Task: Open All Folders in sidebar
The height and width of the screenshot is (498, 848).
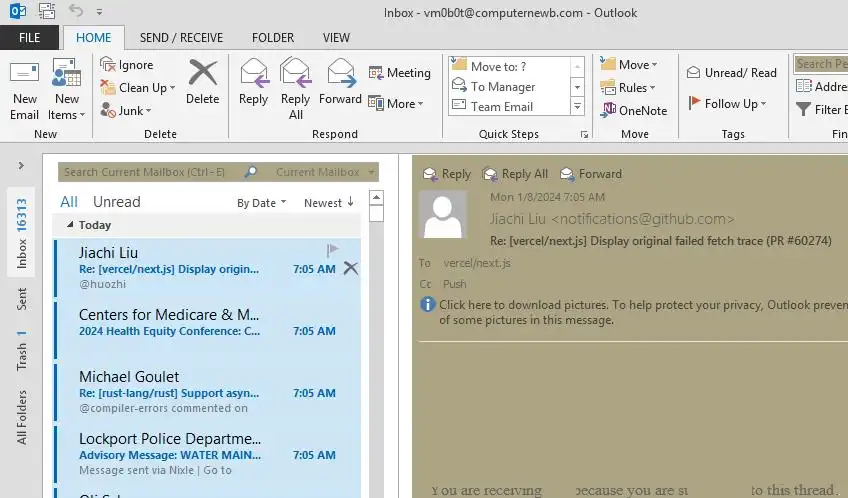Action: point(21,417)
